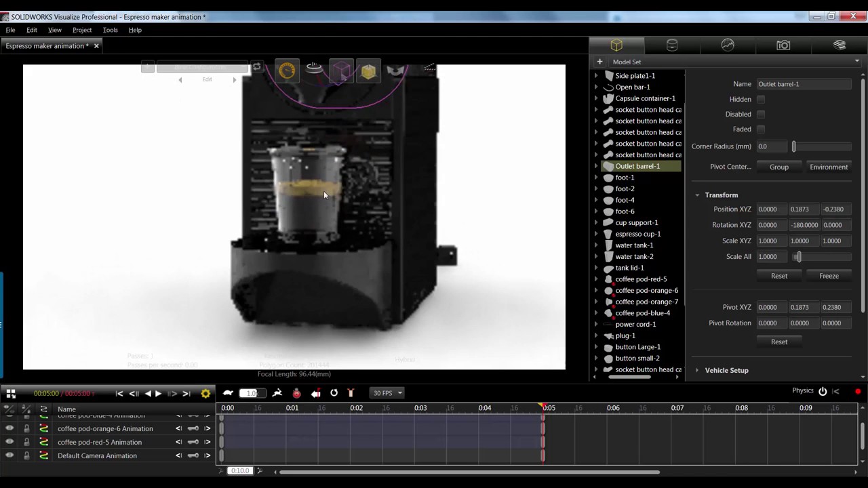Adjust the Scale All slider handle
Viewport: 868px width, 488px height.
coord(798,257)
